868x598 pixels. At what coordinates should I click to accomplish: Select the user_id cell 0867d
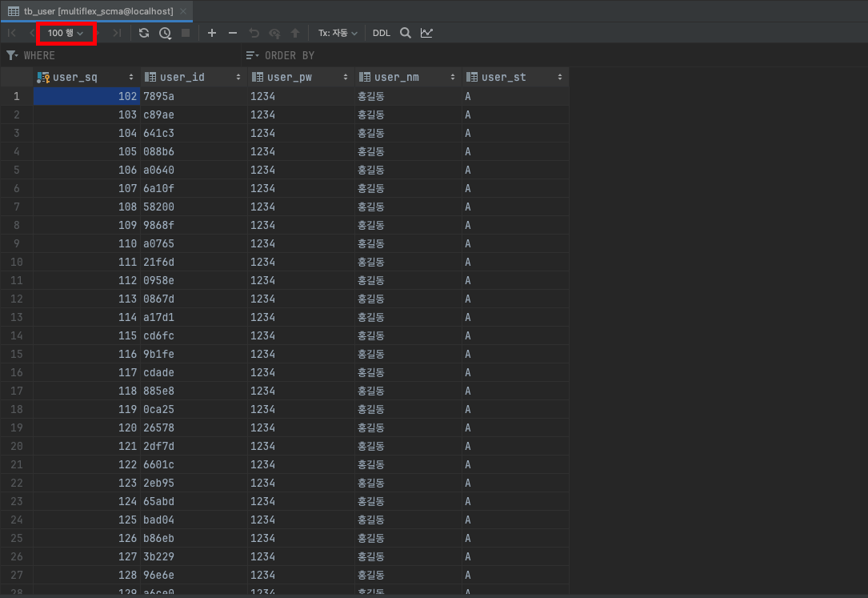[x=194, y=299]
